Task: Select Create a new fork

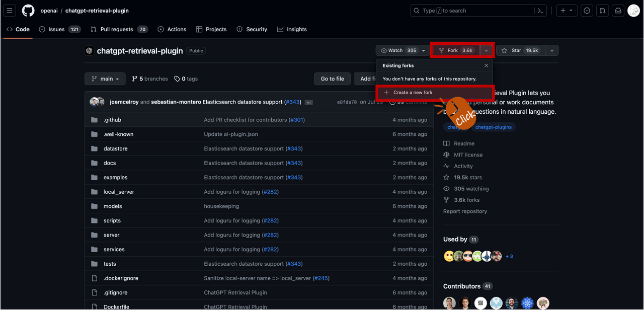Action: (x=434, y=93)
